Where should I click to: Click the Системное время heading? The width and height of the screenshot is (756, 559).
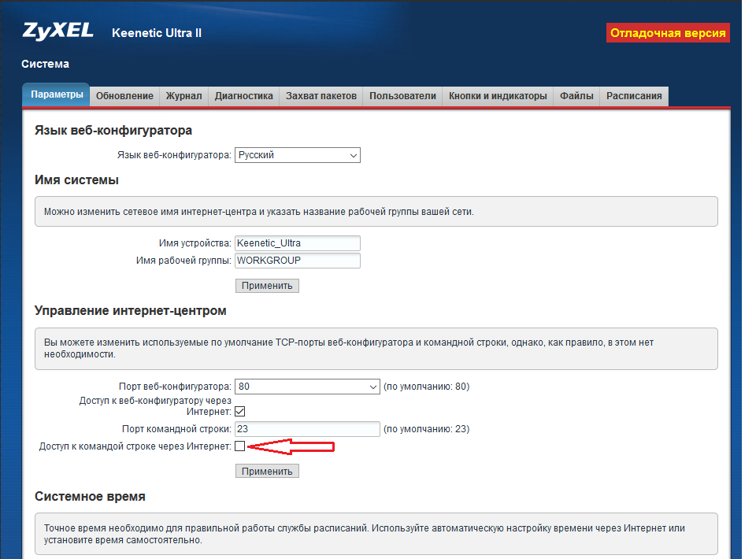pos(90,497)
